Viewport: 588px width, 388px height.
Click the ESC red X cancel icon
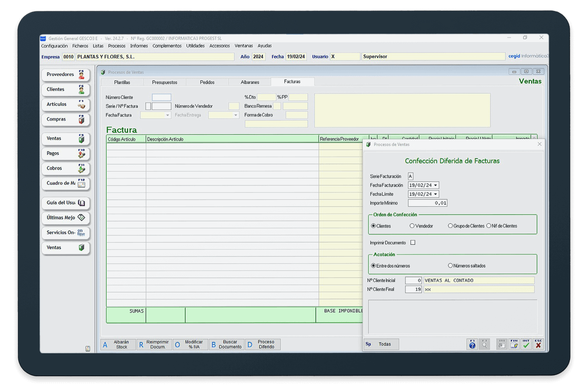[538, 344]
